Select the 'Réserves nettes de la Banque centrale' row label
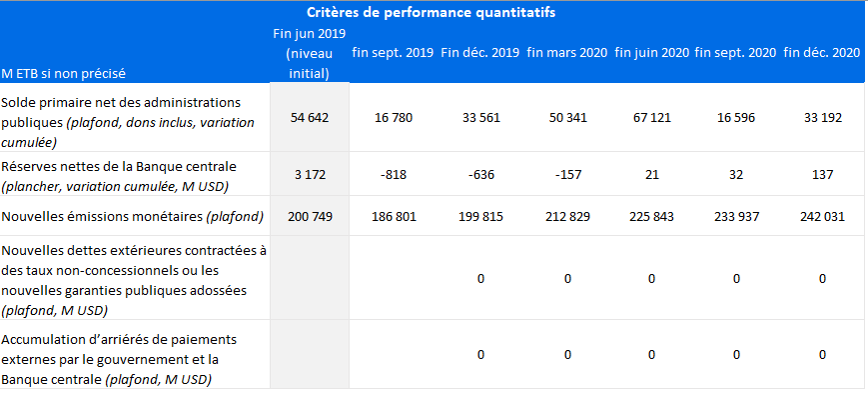 tap(119, 176)
